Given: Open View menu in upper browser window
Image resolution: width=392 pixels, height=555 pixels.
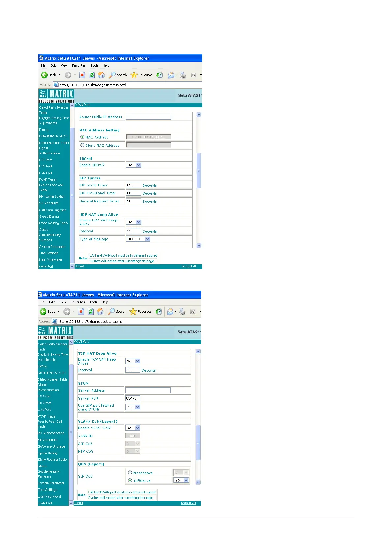Looking at the screenshot, I should point(64,65).
